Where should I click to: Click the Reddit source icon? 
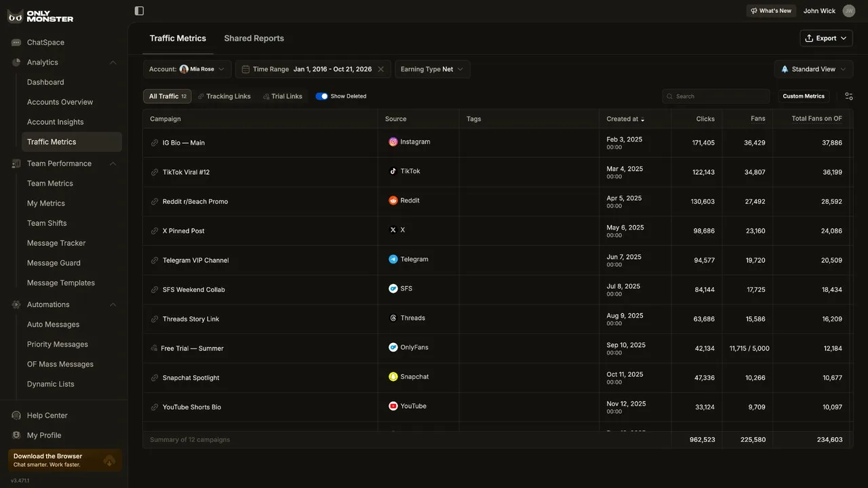[x=393, y=201]
